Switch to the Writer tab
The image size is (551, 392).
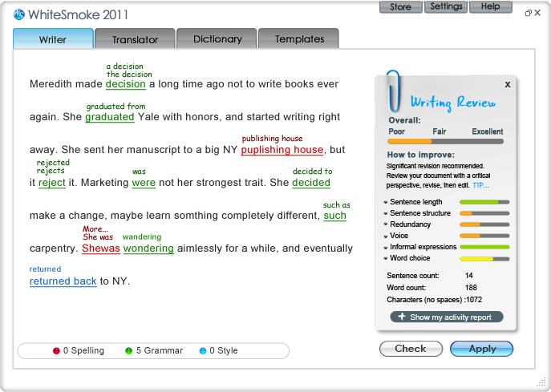(x=53, y=38)
